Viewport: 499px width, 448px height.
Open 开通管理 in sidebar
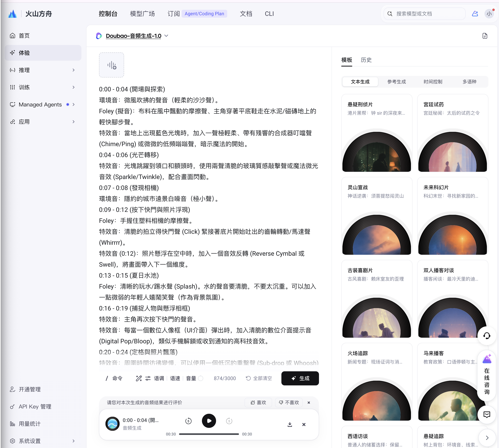point(43,390)
